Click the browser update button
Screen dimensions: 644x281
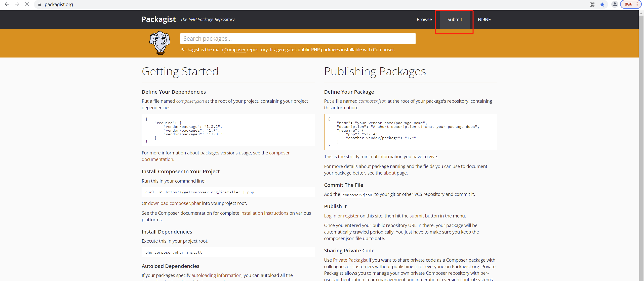click(x=628, y=4)
